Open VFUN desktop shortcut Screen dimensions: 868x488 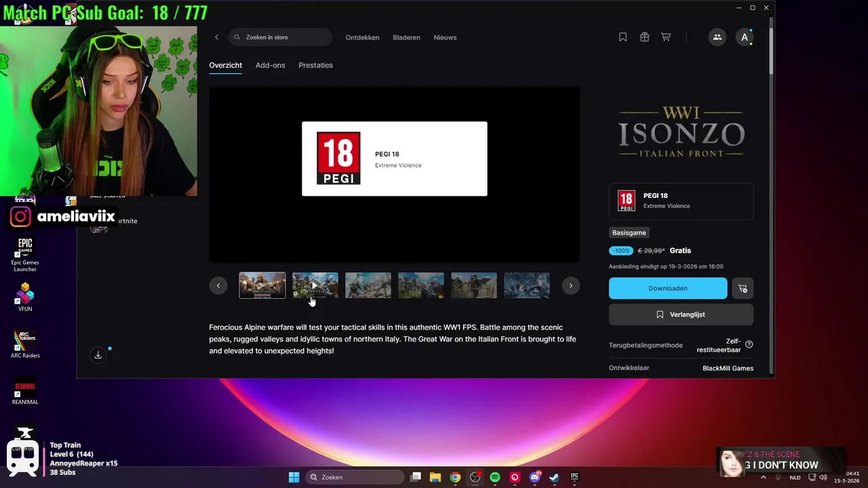[25, 298]
